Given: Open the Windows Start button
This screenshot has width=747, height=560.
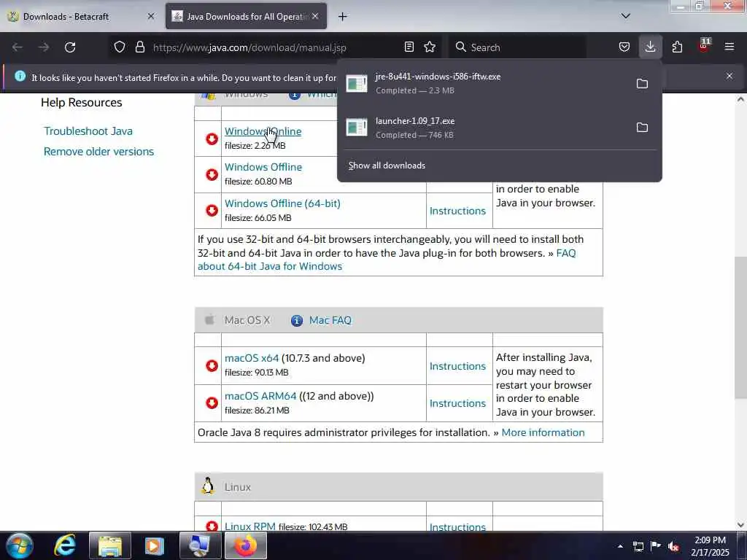Looking at the screenshot, I should tap(19, 545).
